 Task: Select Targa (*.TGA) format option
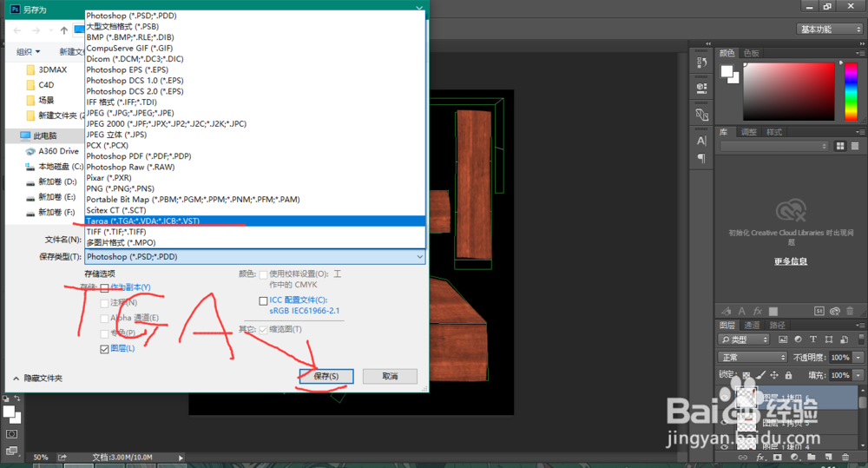click(254, 221)
